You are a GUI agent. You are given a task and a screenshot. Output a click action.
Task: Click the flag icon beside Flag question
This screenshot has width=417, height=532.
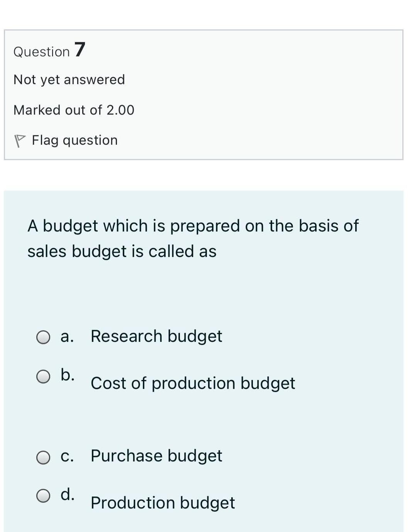point(21,139)
